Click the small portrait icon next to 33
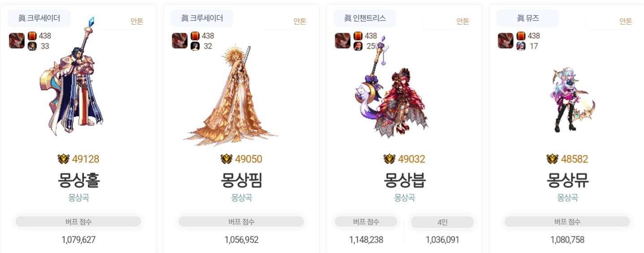 [x=32, y=46]
